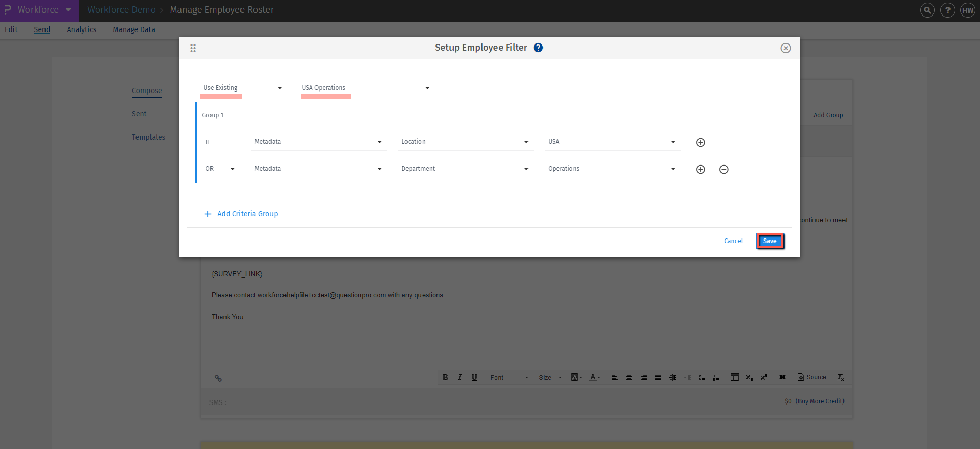
Task: Open help for Setup Employee Filter
Action: pyautogui.click(x=538, y=48)
